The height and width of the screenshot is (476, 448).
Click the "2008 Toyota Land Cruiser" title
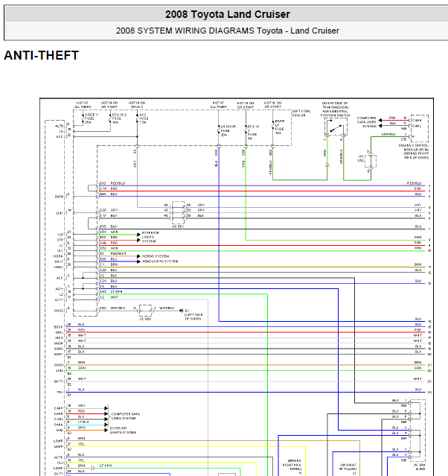pyautogui.click(x=228, y=14)
